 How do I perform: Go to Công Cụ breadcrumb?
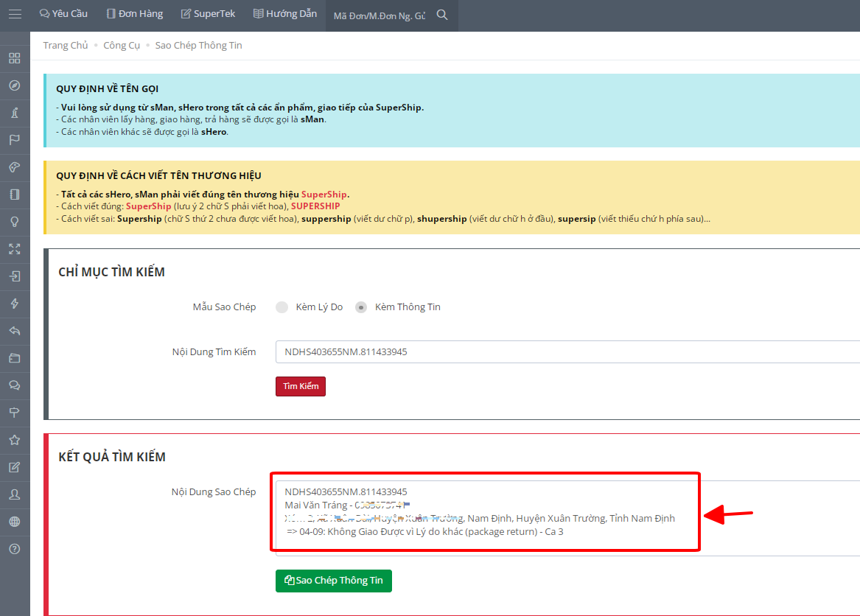(122, 46)
